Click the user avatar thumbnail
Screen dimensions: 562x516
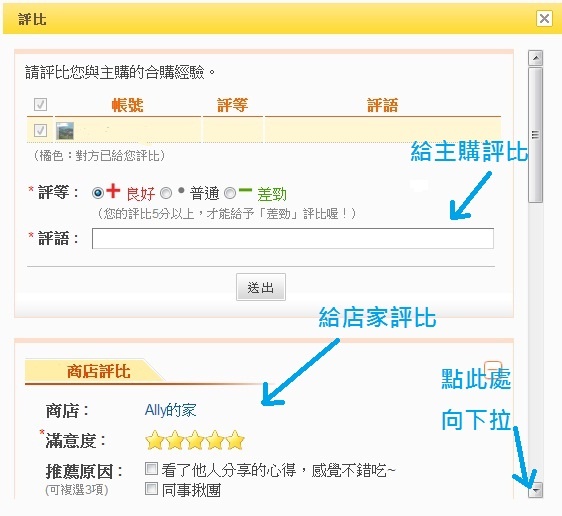click(65, 131)
